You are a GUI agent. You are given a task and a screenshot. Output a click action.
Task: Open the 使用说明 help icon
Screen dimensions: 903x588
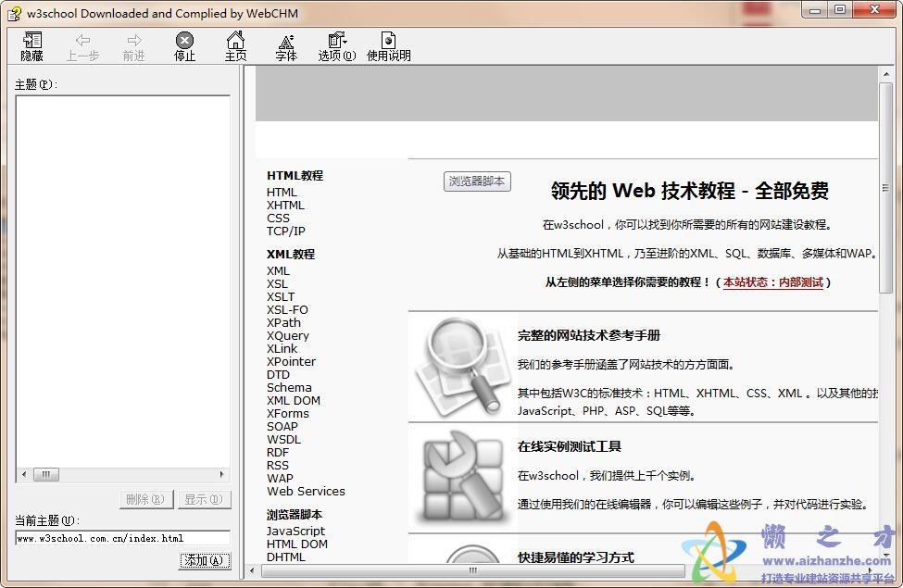tap(388, 44)
